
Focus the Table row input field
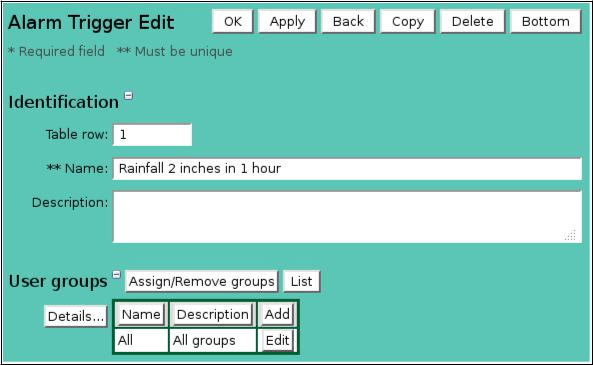(x=152, y=135)
